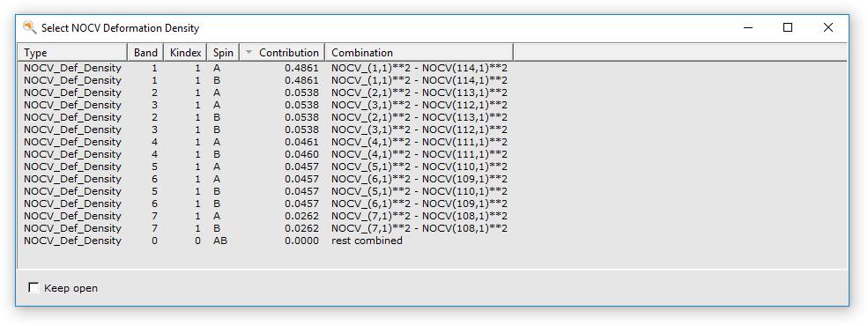The height and width of the screenshot is (326, 868).
Task: Sort by the Kindex column header
Action: [185, 53]
